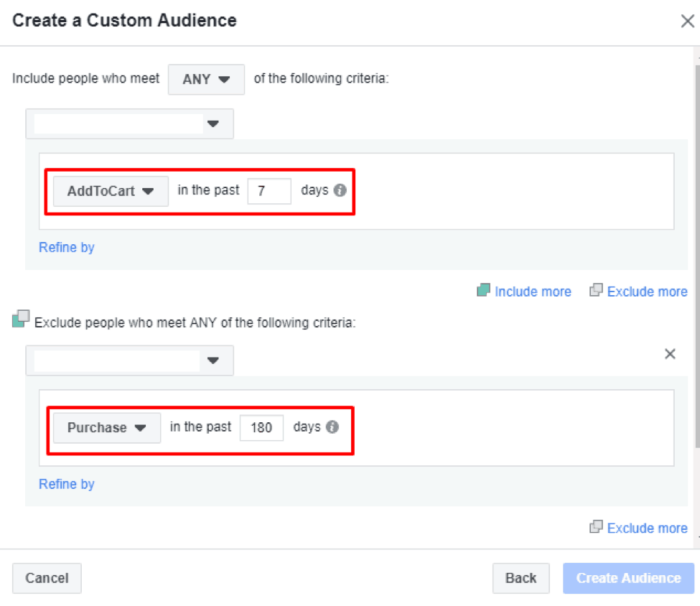The image size is (700, 606).
Task: Click the info icon beside AddToCart days
Action: click(340, 191)
